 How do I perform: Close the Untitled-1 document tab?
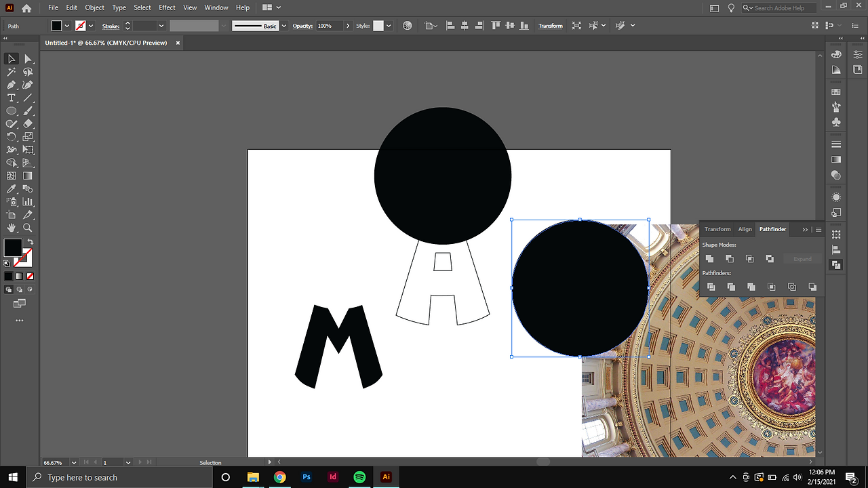pyautogui.click(x=178, y=43)
